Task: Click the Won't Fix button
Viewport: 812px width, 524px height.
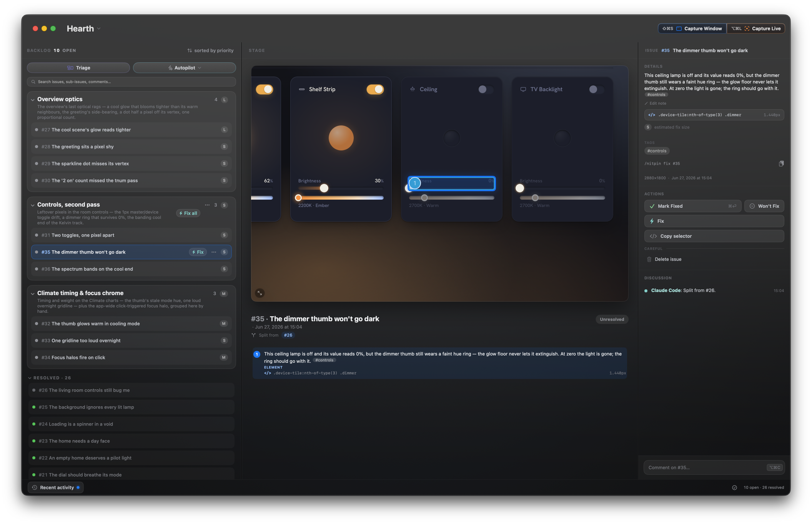Action: [x=764, y=206]
